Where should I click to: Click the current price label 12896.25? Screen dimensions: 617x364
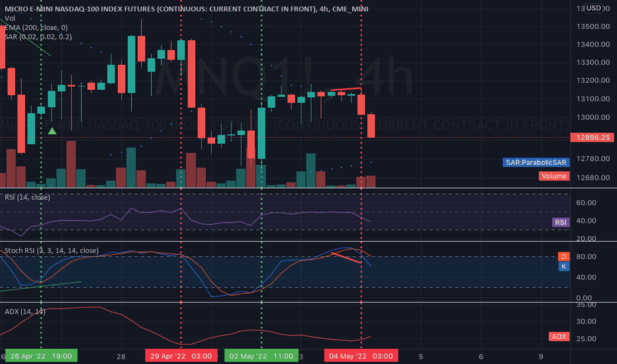pos(593,138)
